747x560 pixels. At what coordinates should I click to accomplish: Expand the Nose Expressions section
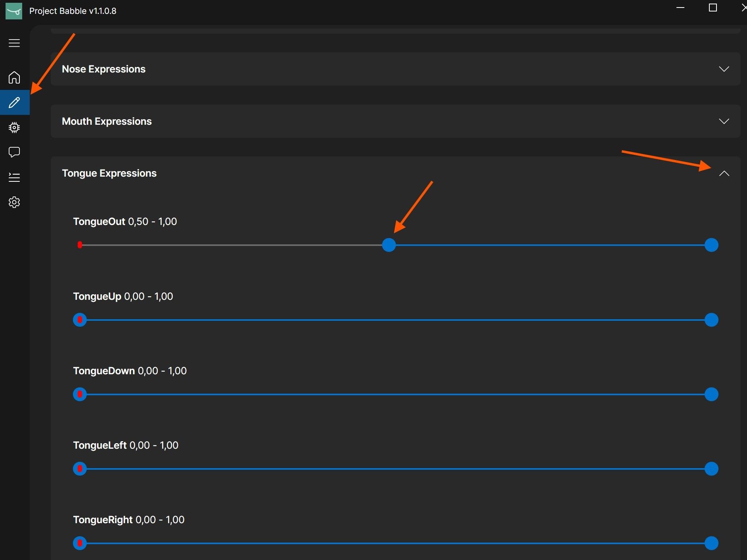(x=724, y=69)
